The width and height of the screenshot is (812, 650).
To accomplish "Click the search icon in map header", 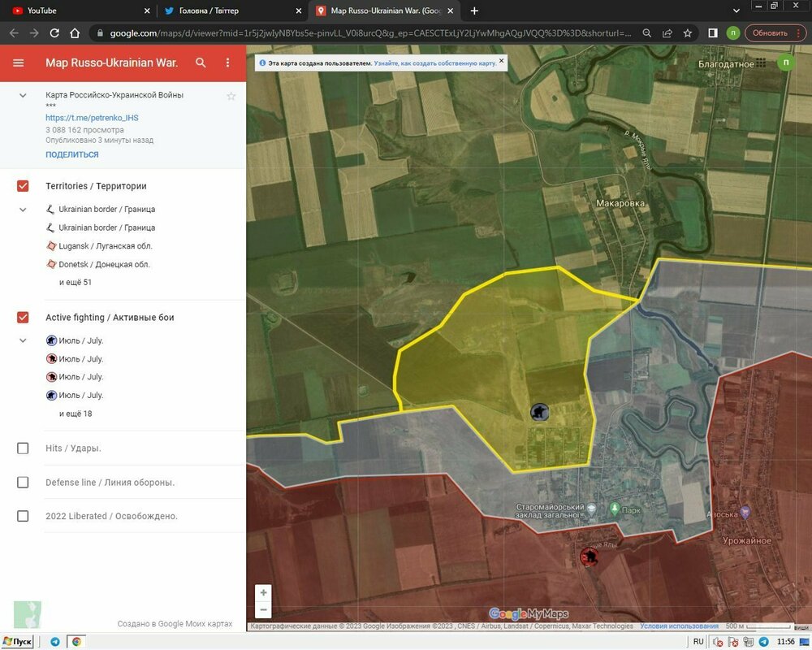I will click(x=201, y=63).
